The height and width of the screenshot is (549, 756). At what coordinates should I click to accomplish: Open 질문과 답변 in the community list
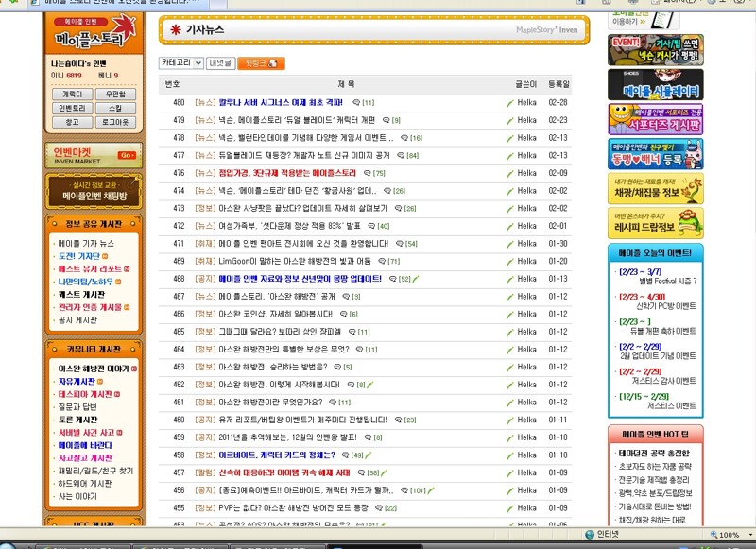pos(77,407)
